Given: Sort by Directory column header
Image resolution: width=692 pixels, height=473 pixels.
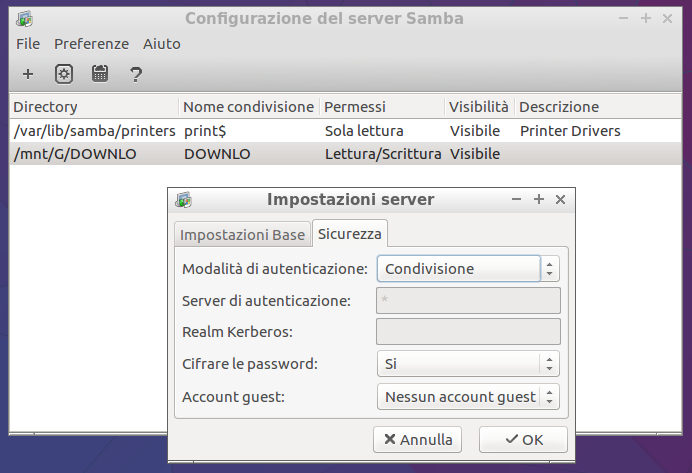Looking at the screenshot, I should [94, 107].
